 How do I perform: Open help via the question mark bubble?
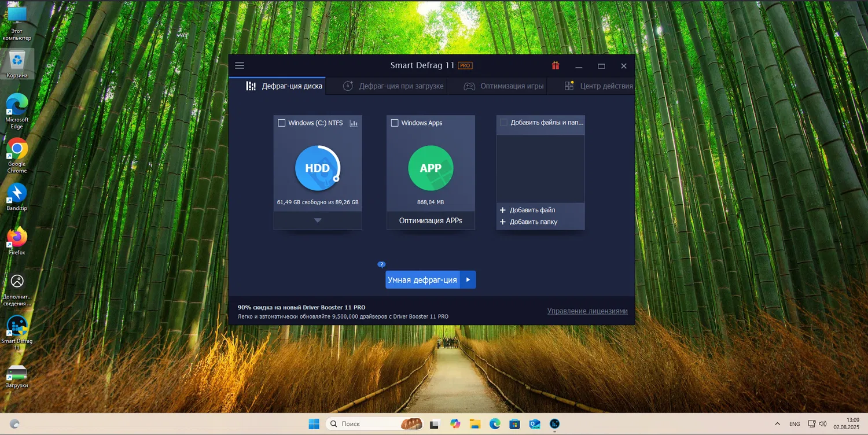point(381,264)
